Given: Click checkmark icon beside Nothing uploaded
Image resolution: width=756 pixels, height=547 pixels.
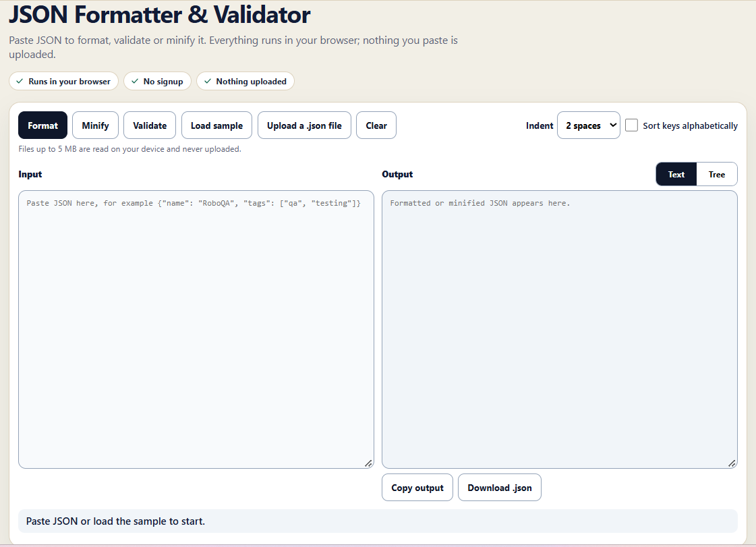Looking at the screenshot, I should click(208, 81).
